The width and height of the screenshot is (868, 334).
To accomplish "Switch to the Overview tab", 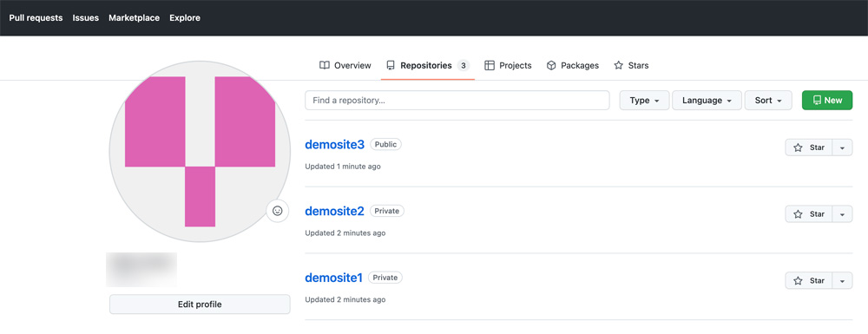I will (345, 66).
